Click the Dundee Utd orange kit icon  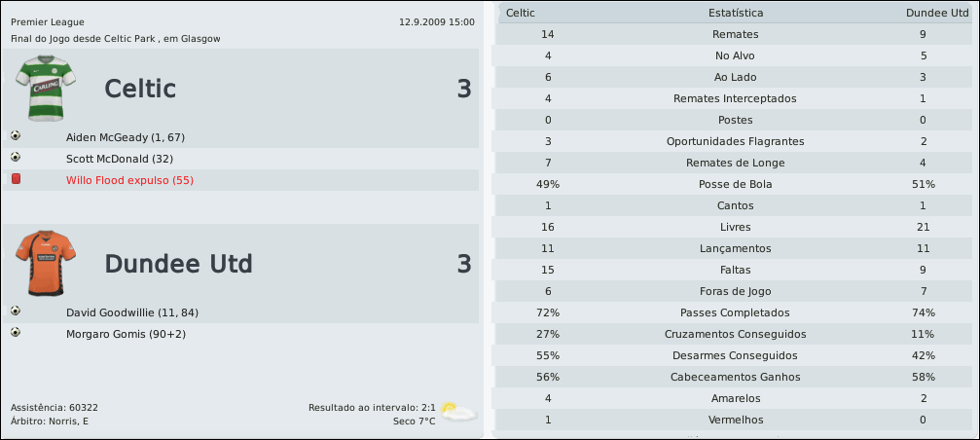coord(39,263)
